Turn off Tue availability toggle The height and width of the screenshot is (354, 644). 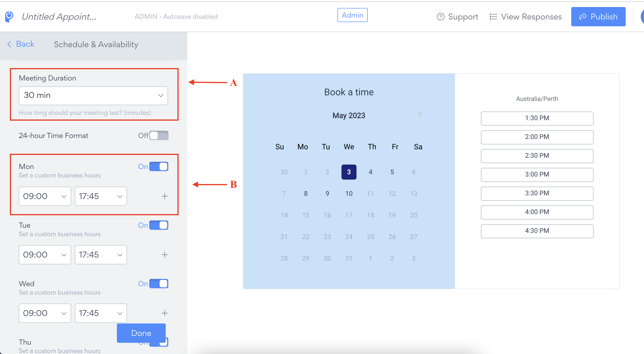pyautogui.click(x=159, y=225)
